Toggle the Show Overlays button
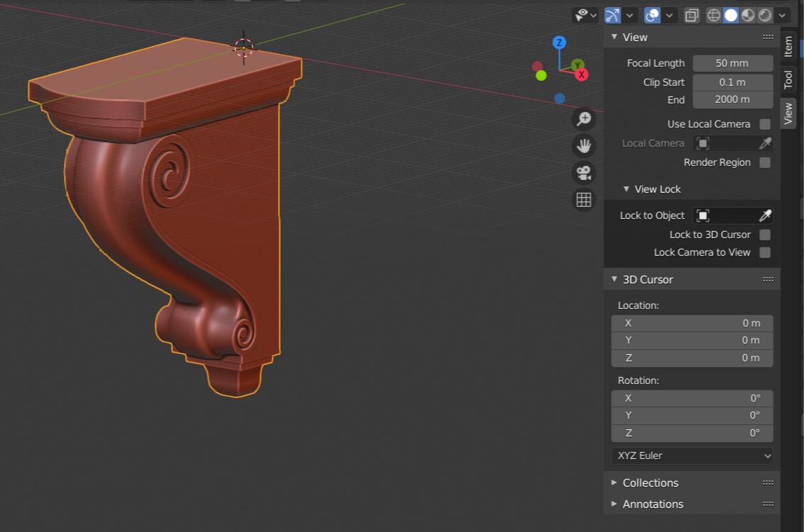Image resolution: width=804 pixels, height=532 pixels. tap(652, 16)
